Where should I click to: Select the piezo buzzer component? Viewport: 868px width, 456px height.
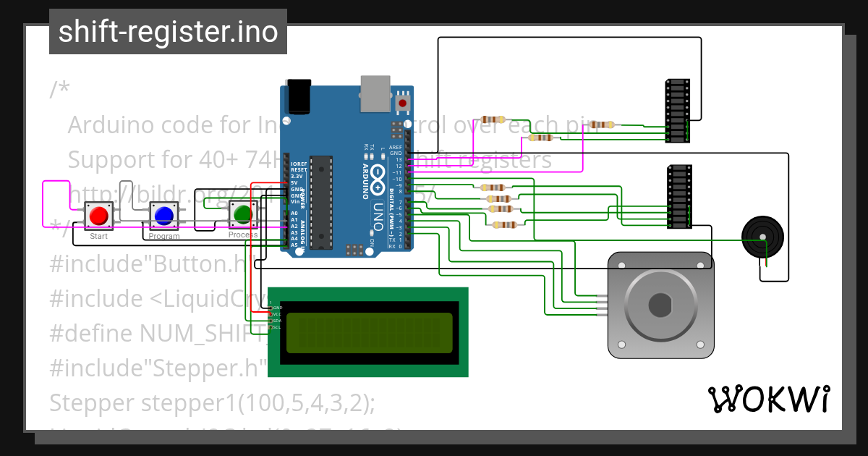click(x=763, y=237)
